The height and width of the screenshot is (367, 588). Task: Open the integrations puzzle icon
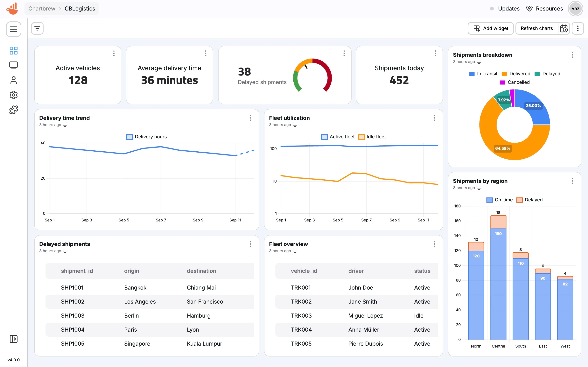pos(13,110)
